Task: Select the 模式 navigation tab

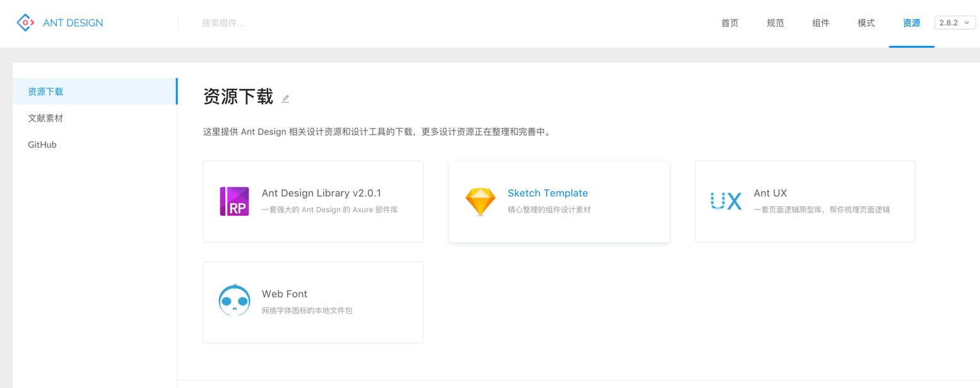Action: (866, 23)
